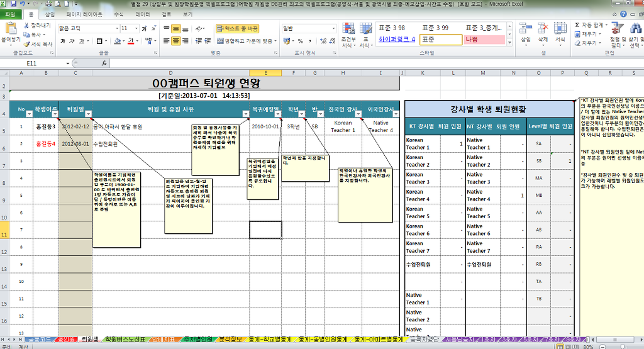The image size is (644, 349).
Task: Open the 퇴원일 column filter dropdown
Action: [88, 114]
